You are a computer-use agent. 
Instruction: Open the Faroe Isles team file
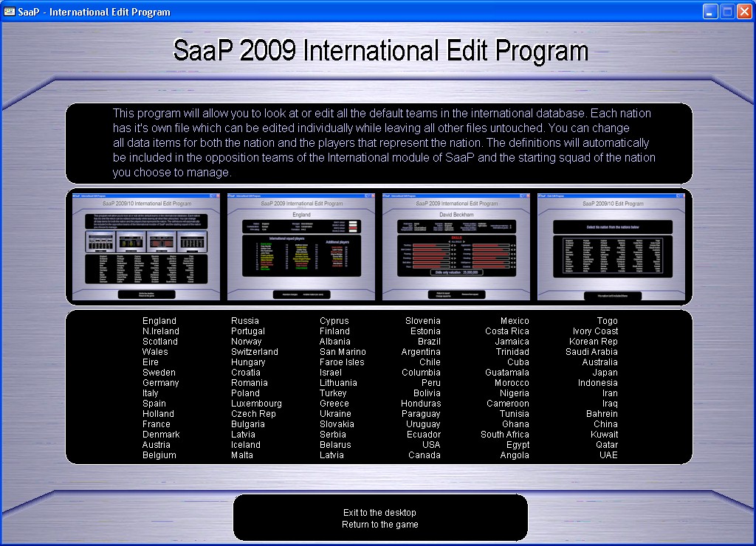[x=342, y=362]
